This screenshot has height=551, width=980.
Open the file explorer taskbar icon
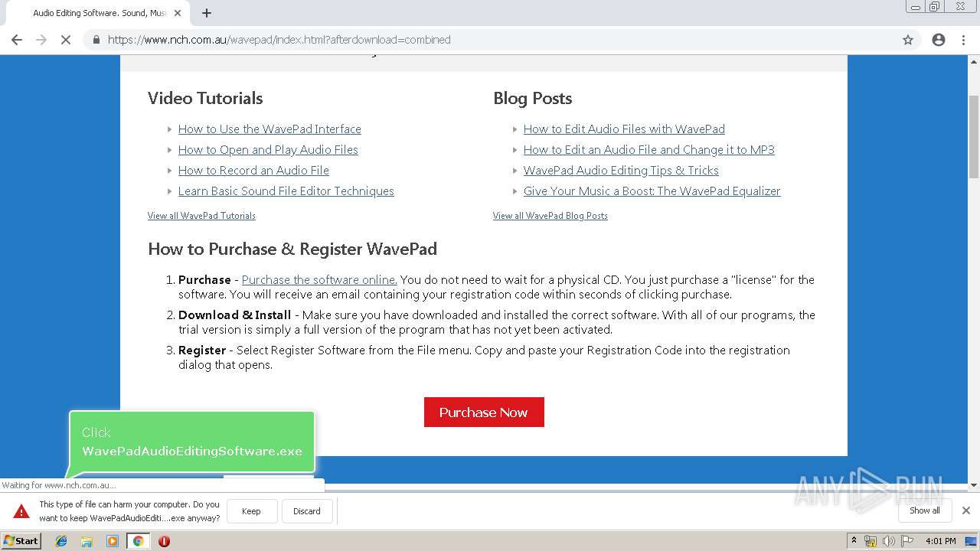point(87,541)
